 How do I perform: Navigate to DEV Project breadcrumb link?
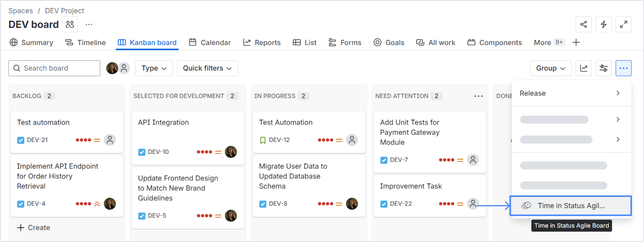click(64, 11)
